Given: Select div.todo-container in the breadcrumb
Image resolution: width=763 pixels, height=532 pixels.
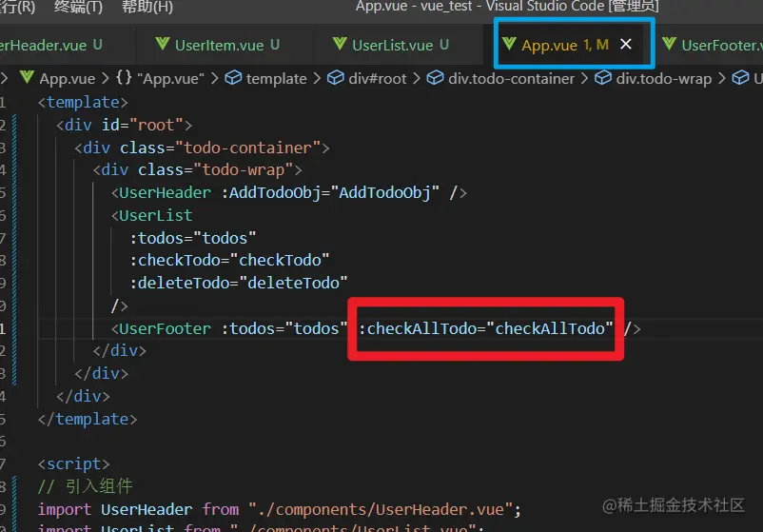Looking at the screenshot, I should pos(511,78).
